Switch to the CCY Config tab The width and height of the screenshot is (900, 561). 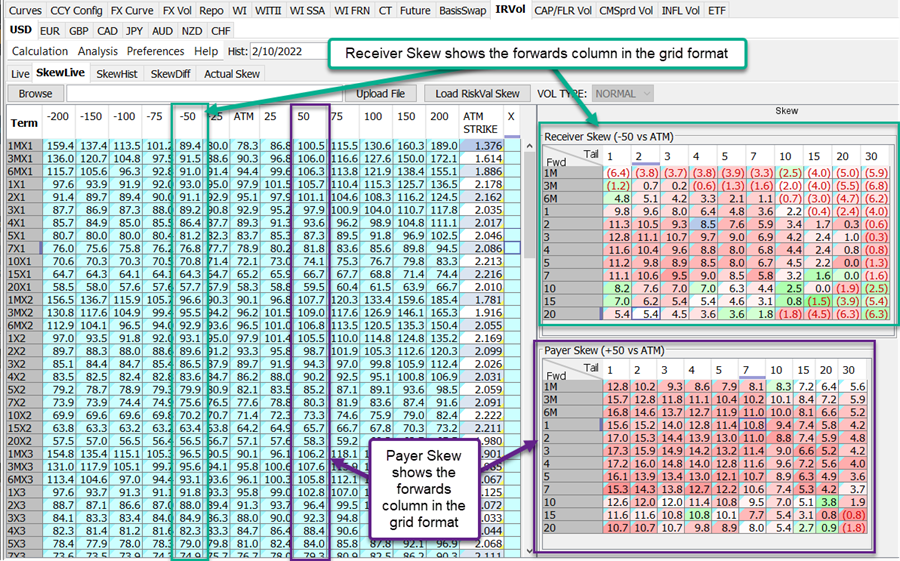[x=76, y=10]
